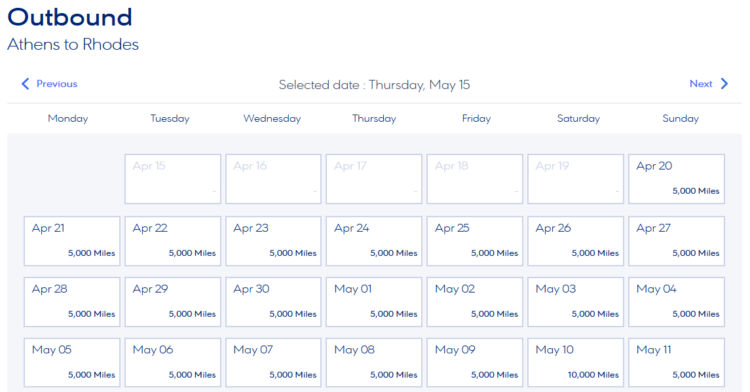The image size is (750, 392).
Task: Go to Previous dates link
Action: pos(49,84)
